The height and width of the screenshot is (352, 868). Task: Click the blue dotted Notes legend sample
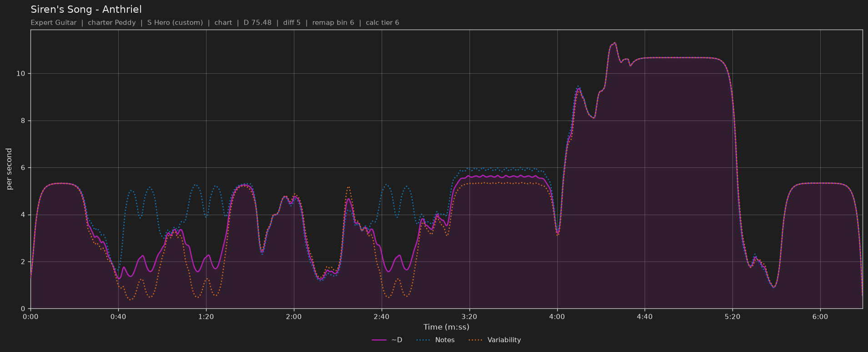coord(423,340)
